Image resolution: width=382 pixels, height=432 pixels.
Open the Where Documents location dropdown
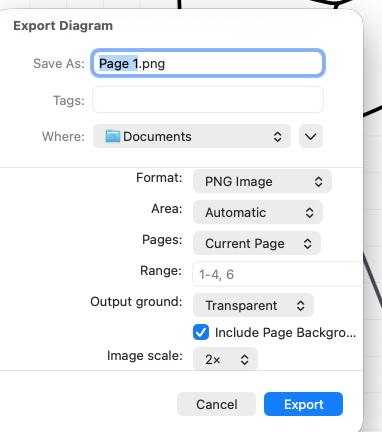tap(192, 136)
